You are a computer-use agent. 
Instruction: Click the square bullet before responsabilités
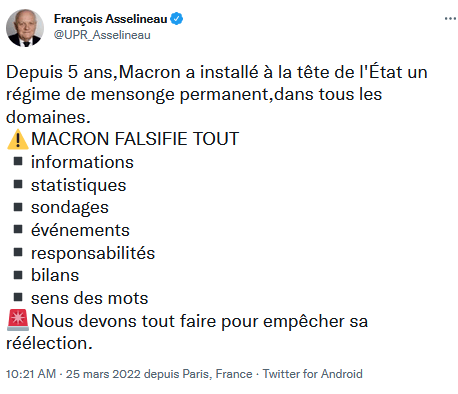[x=18, y=252]
